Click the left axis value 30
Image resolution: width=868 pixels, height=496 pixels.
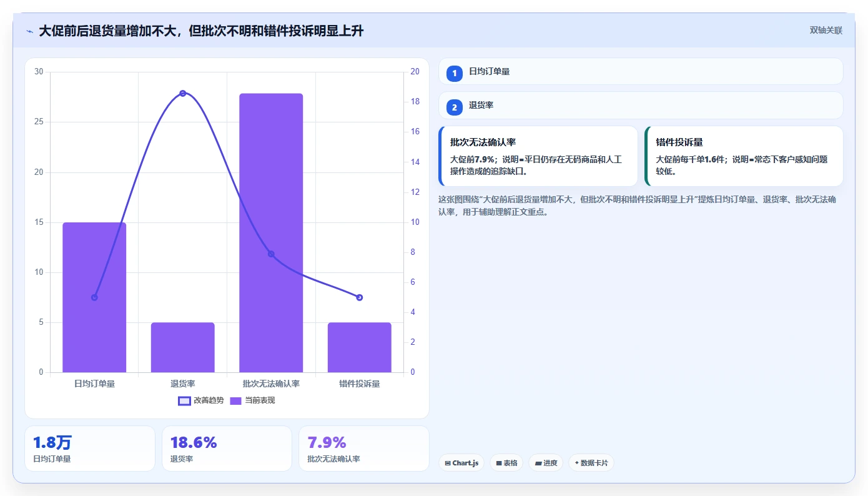(x=39, y=72)
